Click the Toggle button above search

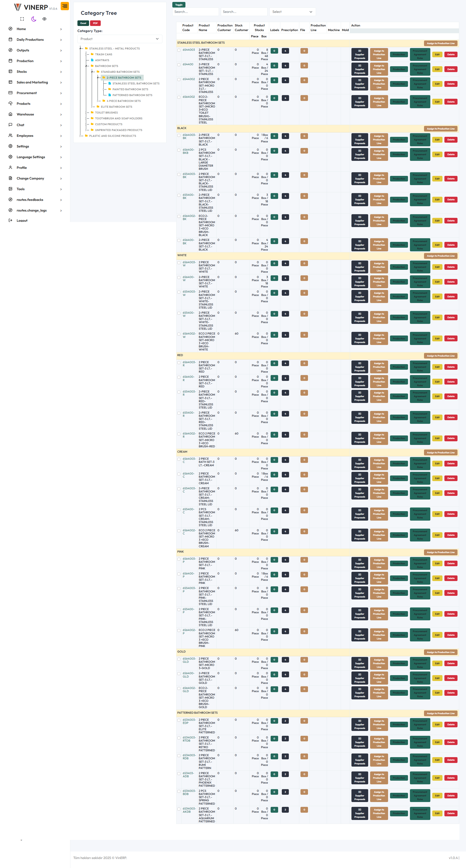point(179,5)
